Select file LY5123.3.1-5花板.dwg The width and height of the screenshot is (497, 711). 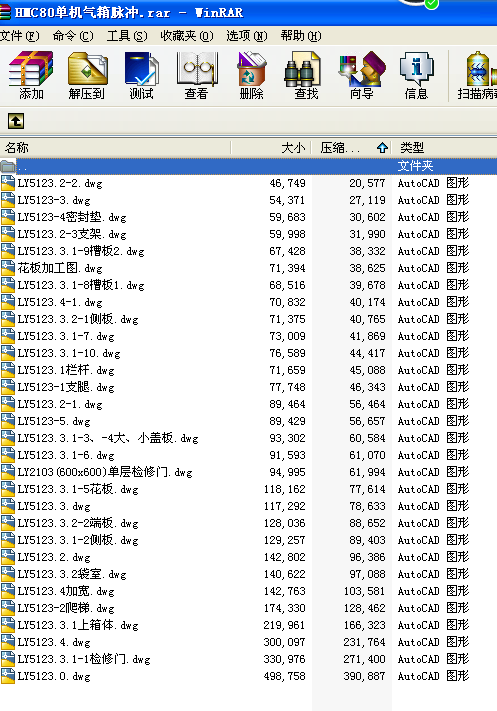coord(78,489)
